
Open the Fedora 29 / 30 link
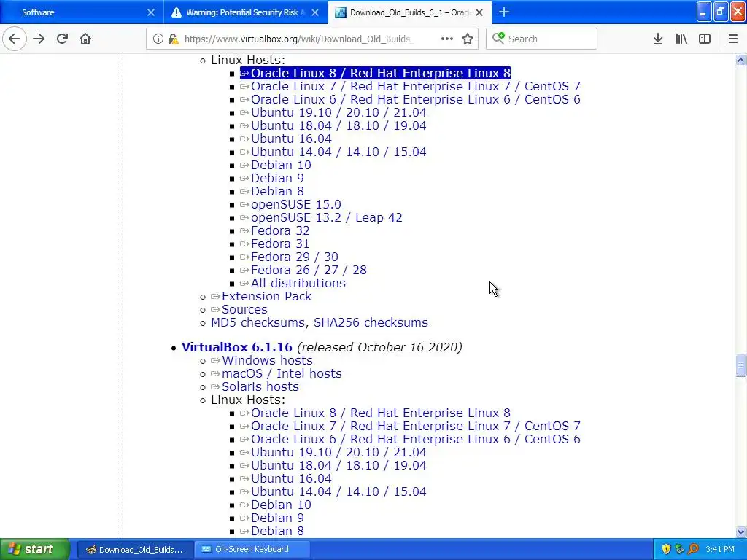295,257
